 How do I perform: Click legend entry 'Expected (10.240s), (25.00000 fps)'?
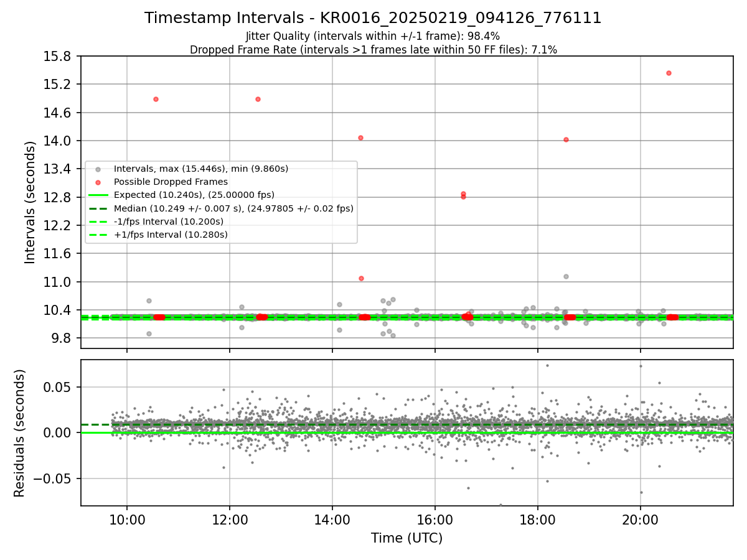click(194, 195)
